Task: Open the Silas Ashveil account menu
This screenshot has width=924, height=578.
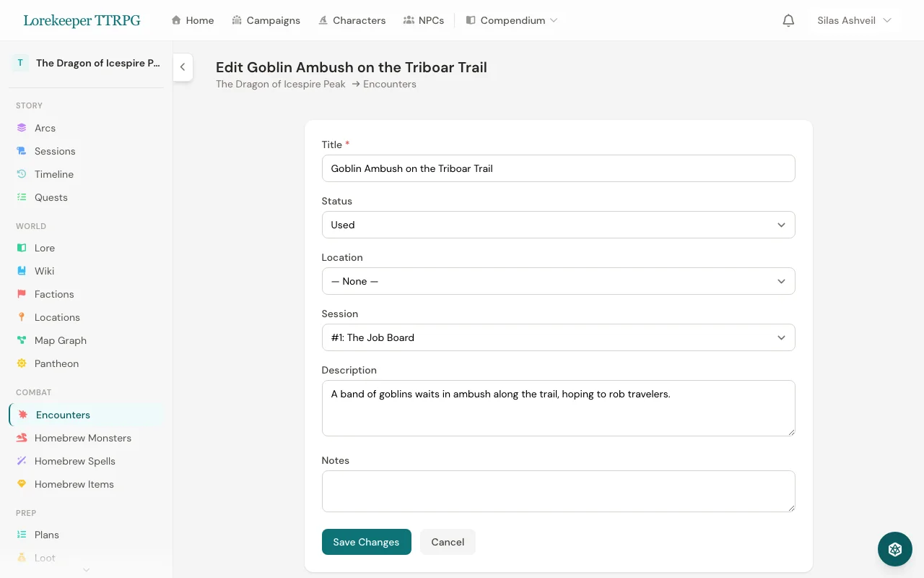Action: [854, 20]
